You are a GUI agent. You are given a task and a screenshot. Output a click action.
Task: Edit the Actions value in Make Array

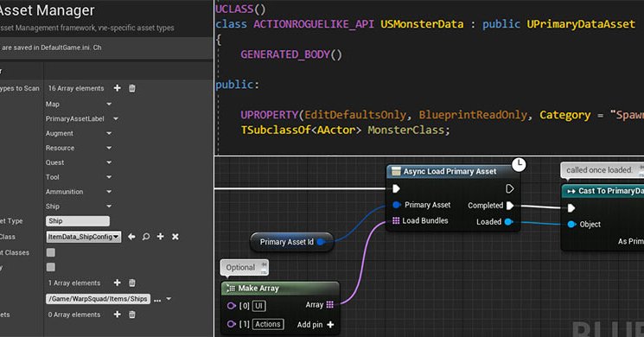268,324
